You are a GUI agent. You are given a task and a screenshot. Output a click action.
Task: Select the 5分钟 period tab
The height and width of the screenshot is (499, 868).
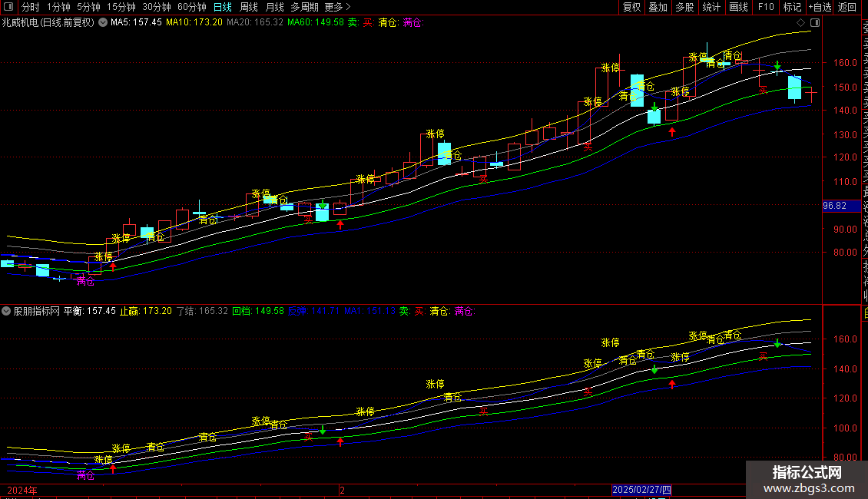[88, 7]
